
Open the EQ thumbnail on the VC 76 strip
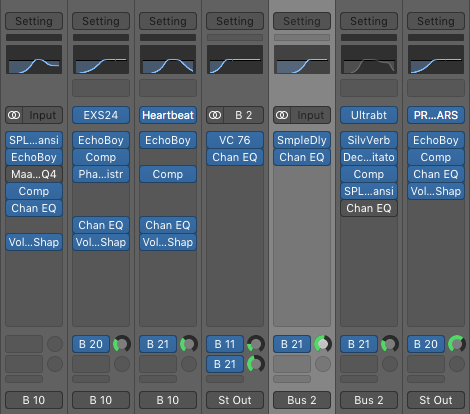(235, 59)
